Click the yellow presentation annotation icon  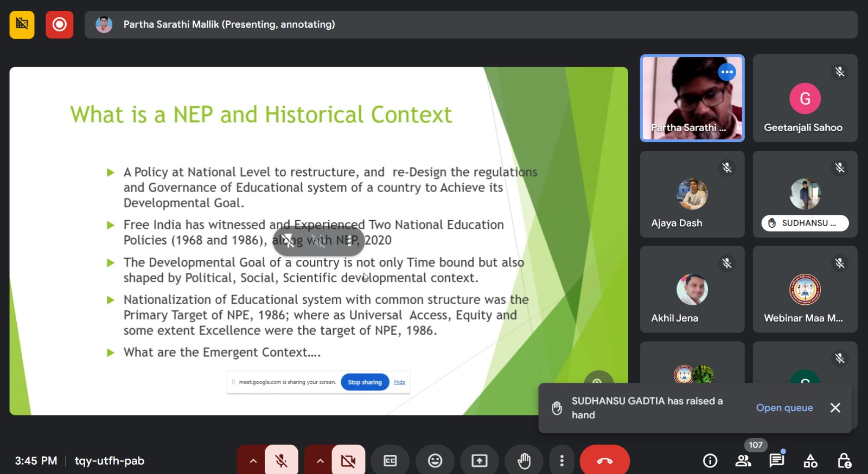(x=22, y=24)
